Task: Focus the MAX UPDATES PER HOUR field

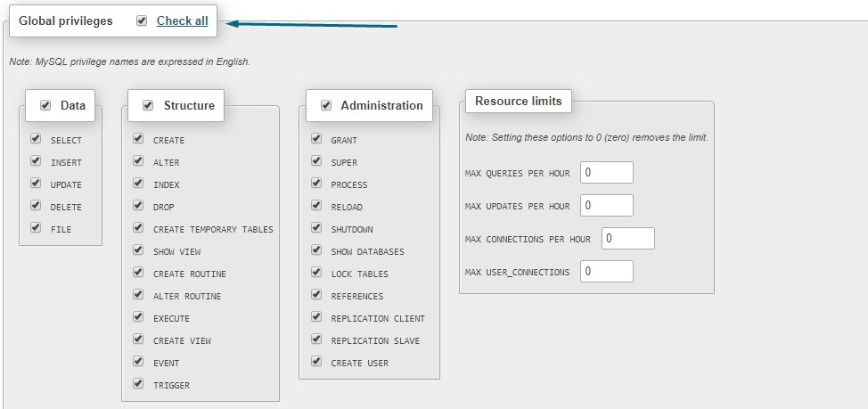Action: (607, 205)
